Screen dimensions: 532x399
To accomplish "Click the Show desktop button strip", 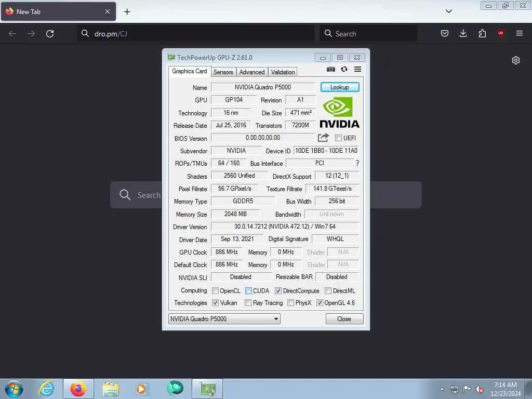I will point(528,389).
